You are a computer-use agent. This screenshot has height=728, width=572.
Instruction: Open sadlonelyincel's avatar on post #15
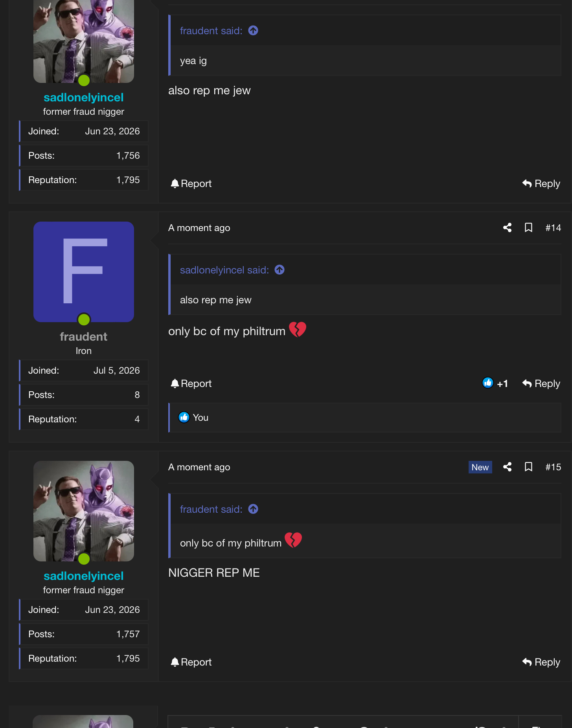click(84, 511)
